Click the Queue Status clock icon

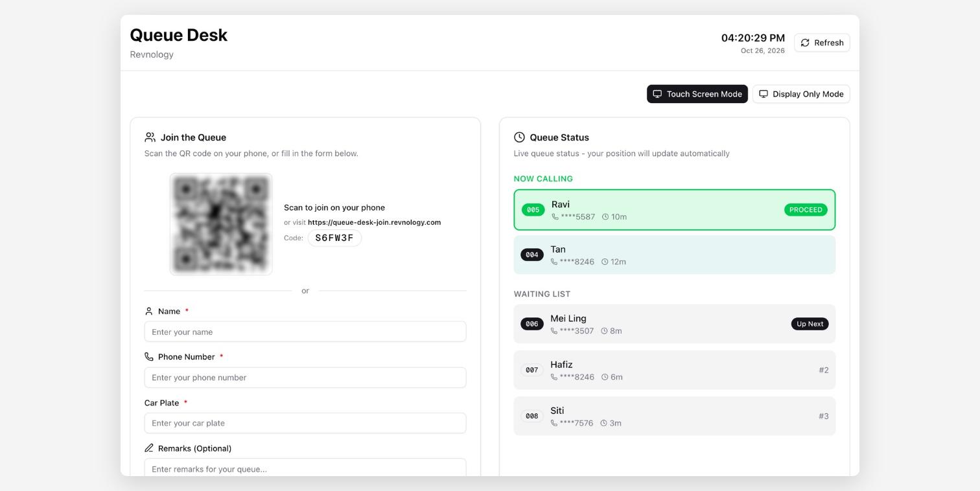[x=519, y=137]
